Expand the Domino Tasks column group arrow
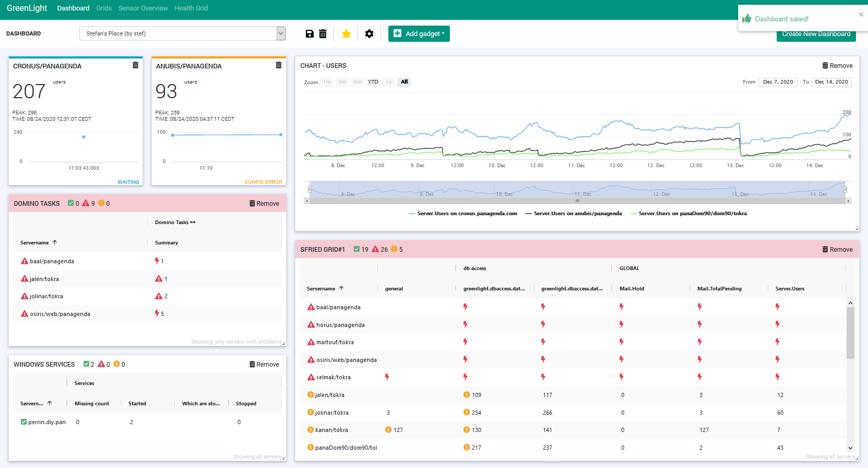 193,223
